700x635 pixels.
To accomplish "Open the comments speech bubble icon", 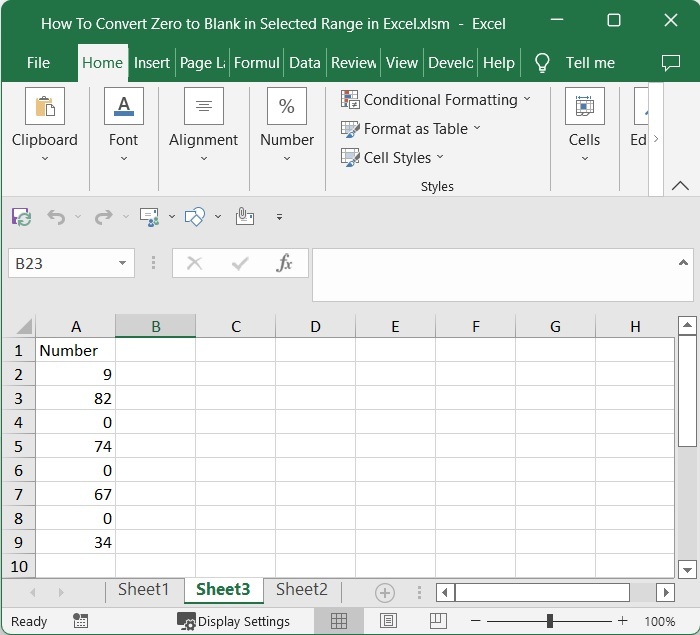I will pos(671,62).
